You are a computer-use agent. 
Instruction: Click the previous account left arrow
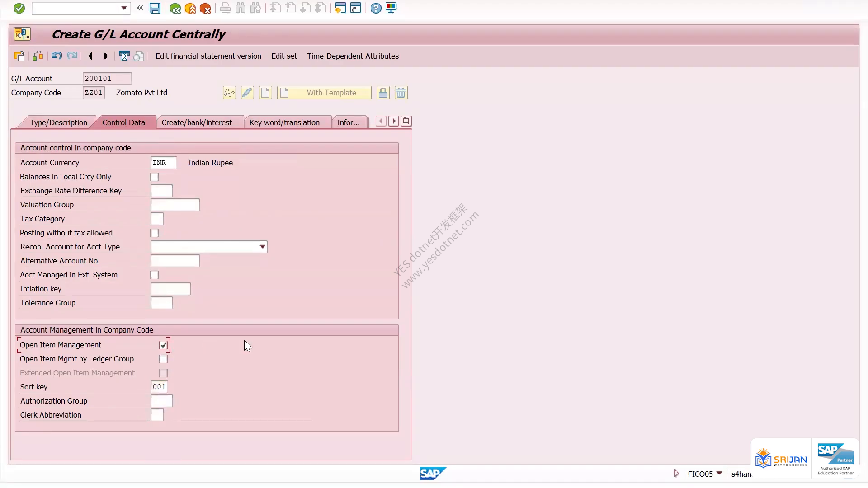tap(90, 56)
